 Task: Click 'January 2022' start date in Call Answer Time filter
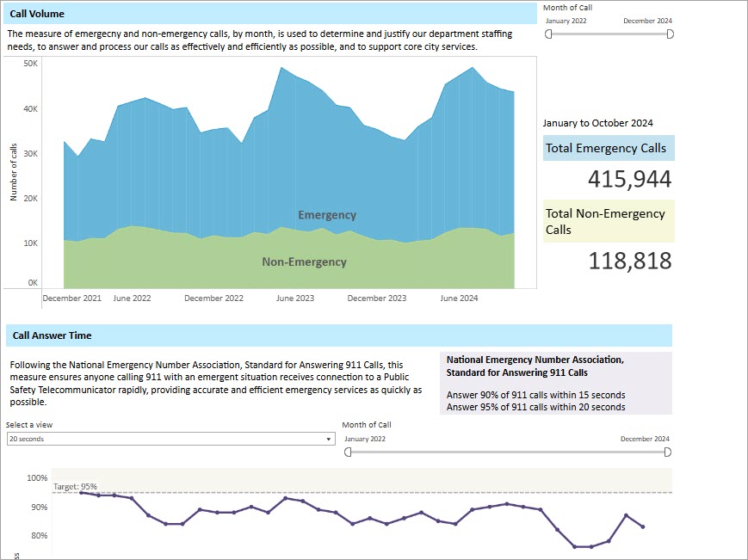pyautogui.click(x=364, y=439)
